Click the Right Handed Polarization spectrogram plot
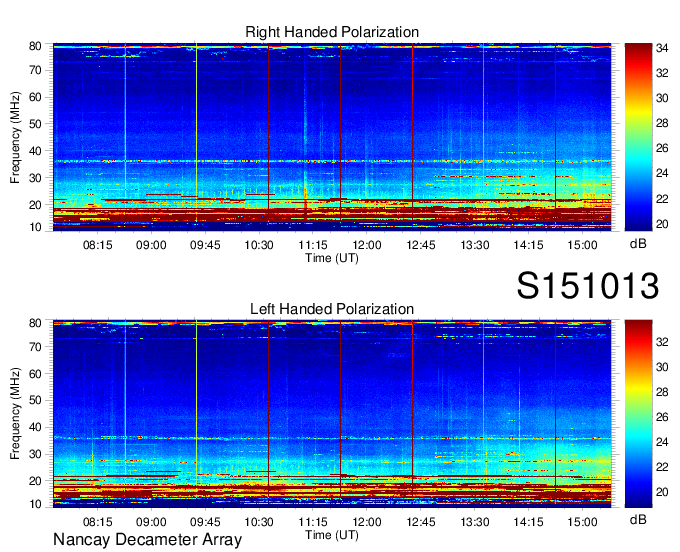Image resolution: width=680 pixels, height=552 pixels. click(332, 137)
